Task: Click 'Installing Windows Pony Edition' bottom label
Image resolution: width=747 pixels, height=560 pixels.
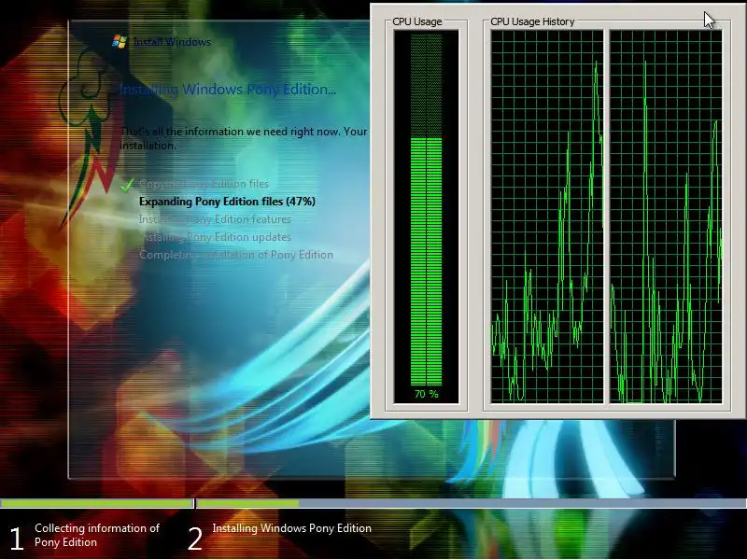Action: 292,528
